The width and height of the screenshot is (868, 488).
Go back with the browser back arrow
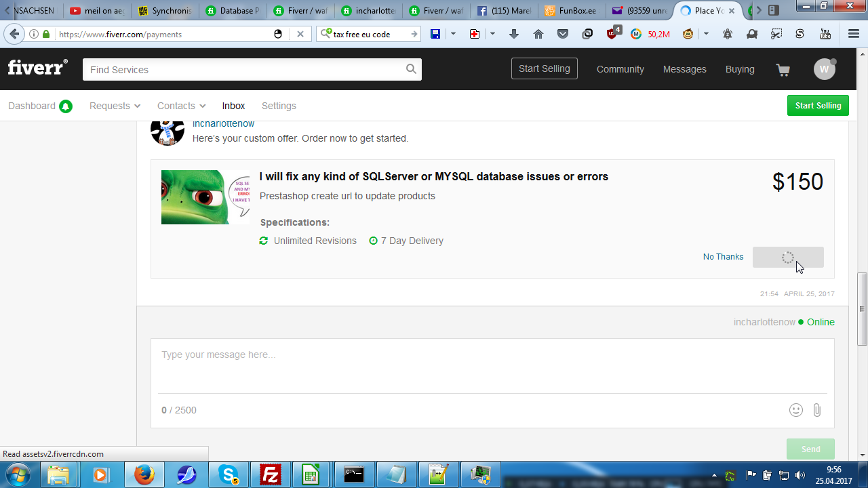point(14,34)
